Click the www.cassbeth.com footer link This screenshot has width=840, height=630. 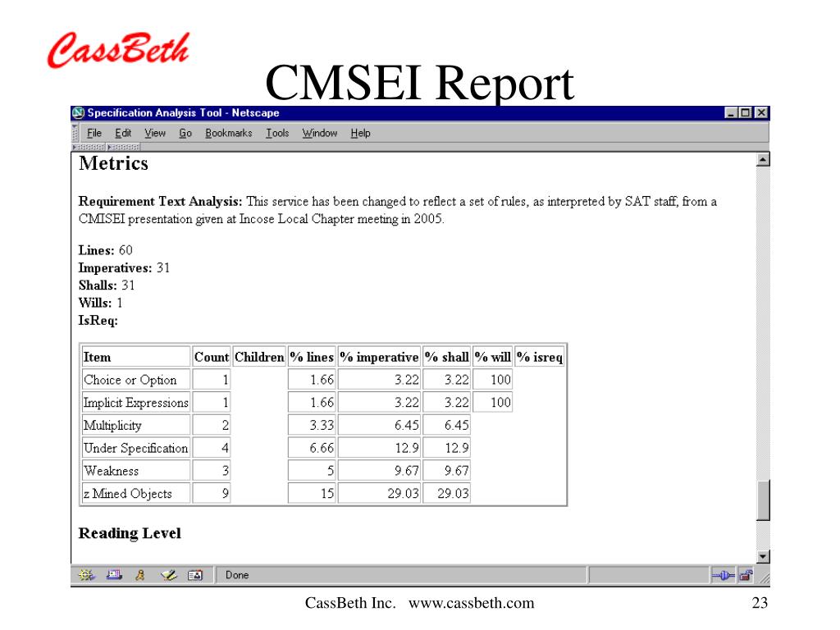pos(472,603)
